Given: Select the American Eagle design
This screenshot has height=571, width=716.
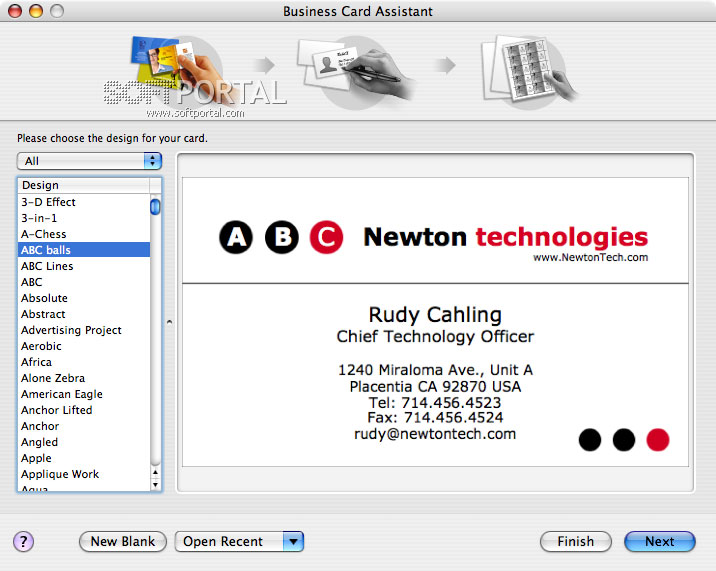Looking at the screenshot, I should (x=84, y=394).
